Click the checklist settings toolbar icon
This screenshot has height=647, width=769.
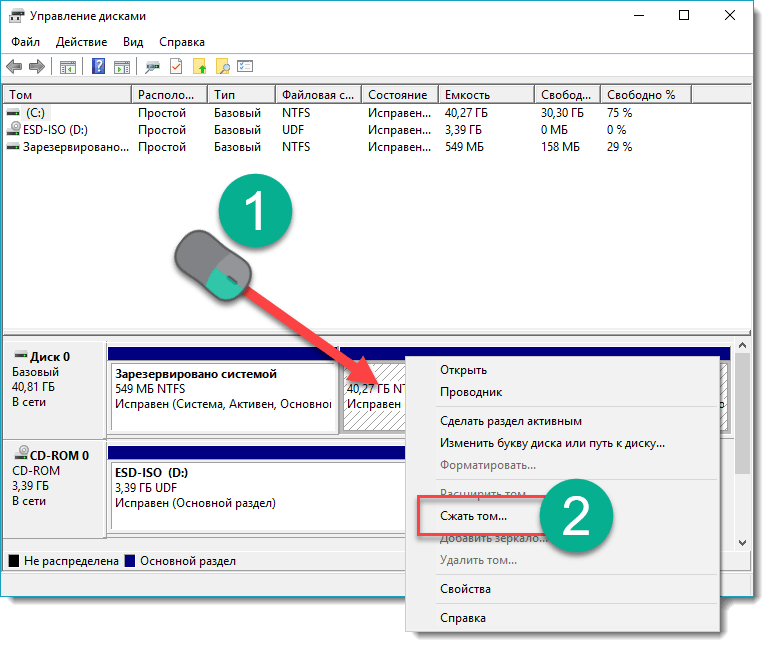(245, 66)
